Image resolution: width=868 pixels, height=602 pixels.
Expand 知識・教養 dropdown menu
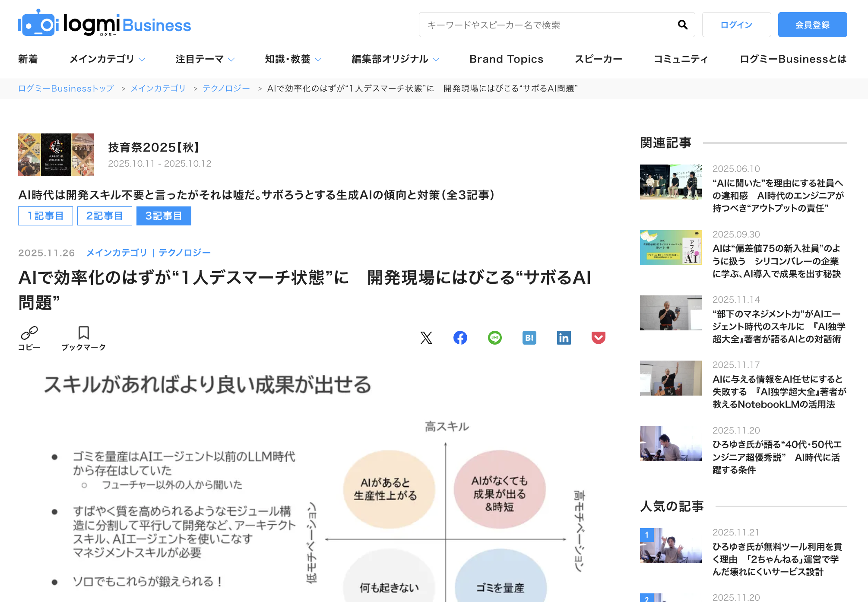293,59
